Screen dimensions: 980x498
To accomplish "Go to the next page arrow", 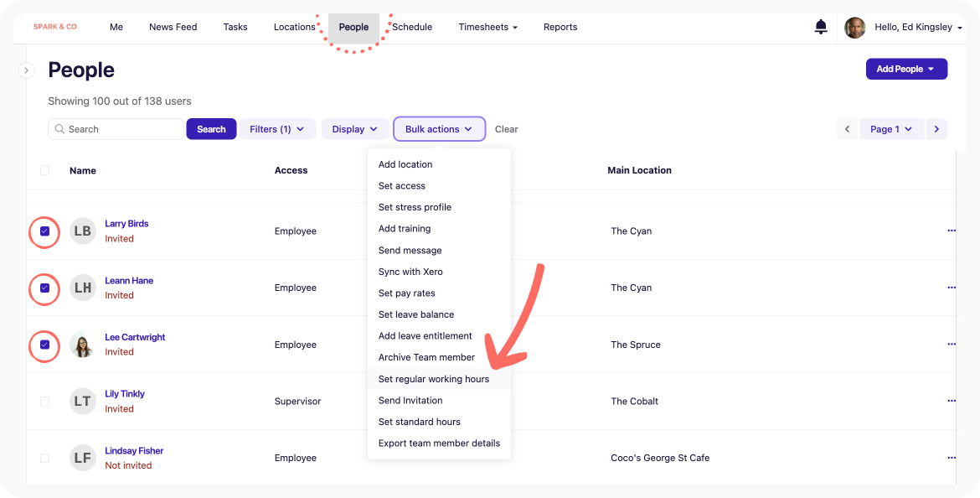I will coord(936,129).
